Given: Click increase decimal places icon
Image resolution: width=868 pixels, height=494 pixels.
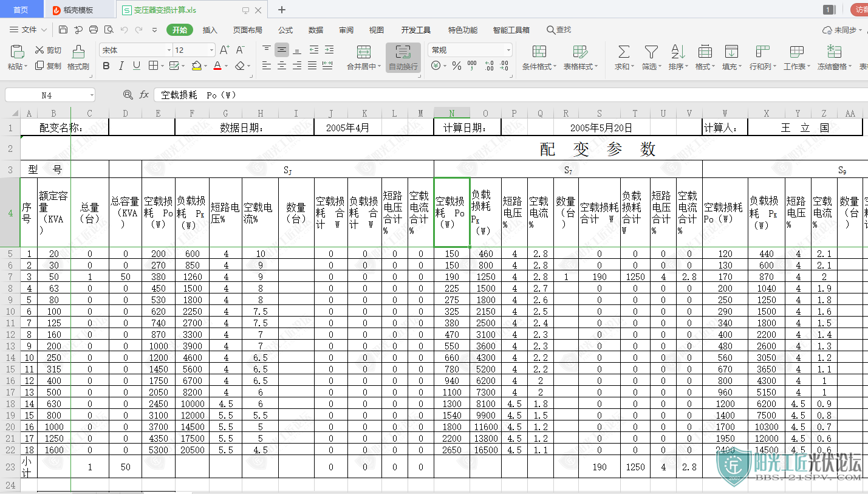Looking at the screenshot, I should coord(489,66).
